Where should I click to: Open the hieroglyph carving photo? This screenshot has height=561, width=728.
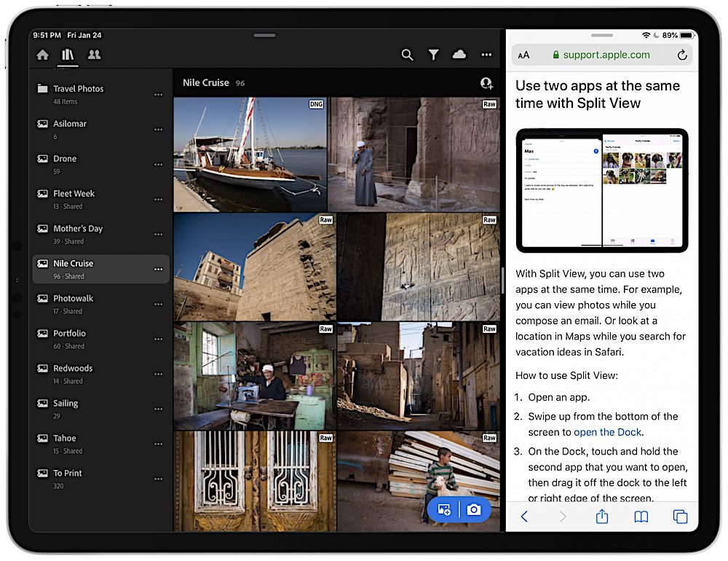(x=419, y=267)
